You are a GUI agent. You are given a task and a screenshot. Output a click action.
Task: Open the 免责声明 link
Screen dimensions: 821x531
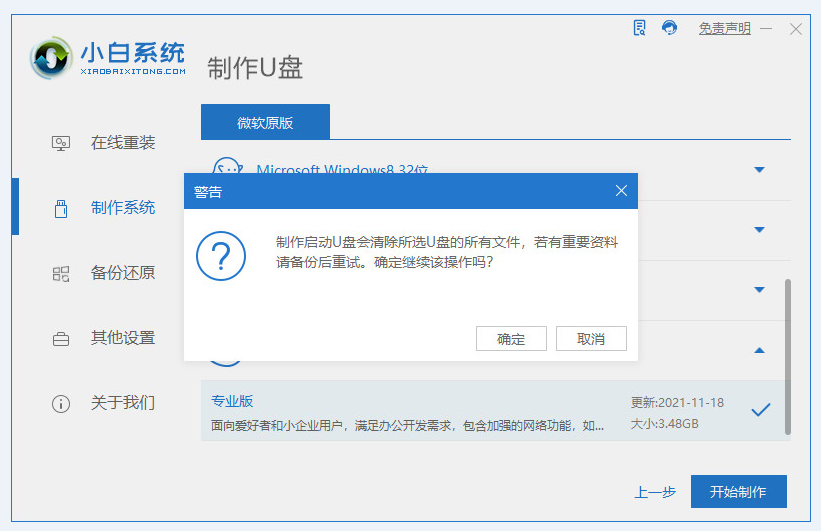tap(724, 29)
